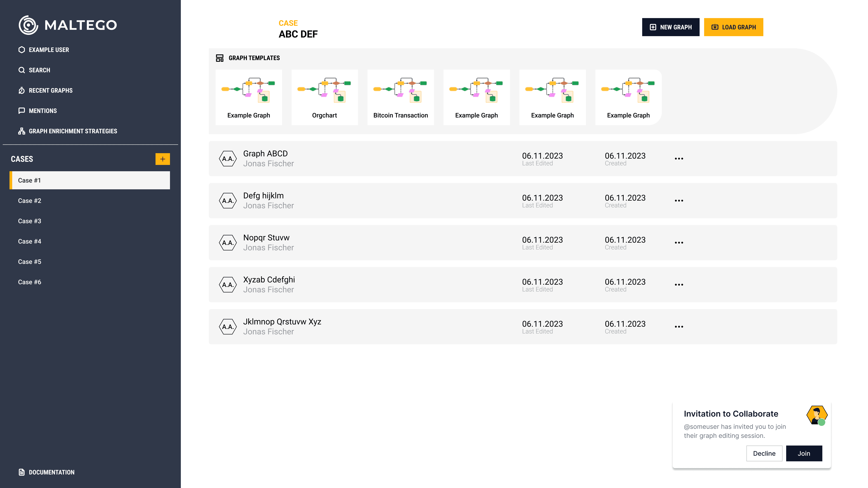
Task: Click the Mentions speech bubble icon
Action: pyautogui.click(x=21, y=111)
